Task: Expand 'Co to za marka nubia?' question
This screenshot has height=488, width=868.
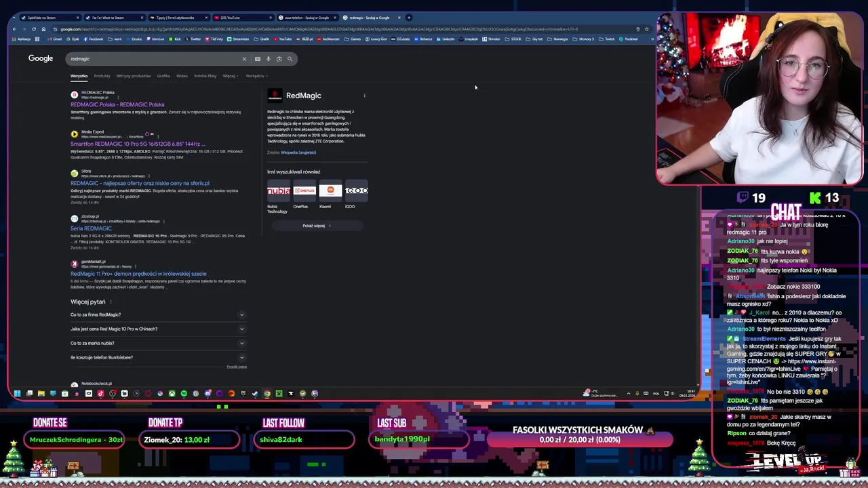Action: [x=157, y=343]
